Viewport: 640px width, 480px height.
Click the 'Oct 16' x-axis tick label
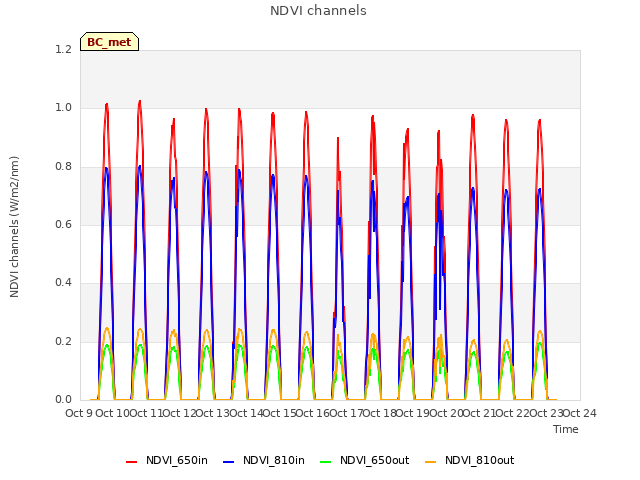click(x=312, y=413)
